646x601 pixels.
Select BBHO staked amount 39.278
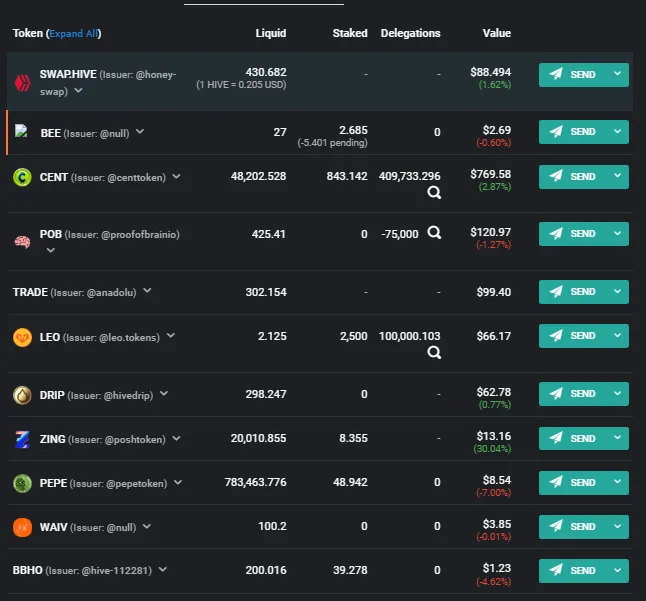coord(350,570)
